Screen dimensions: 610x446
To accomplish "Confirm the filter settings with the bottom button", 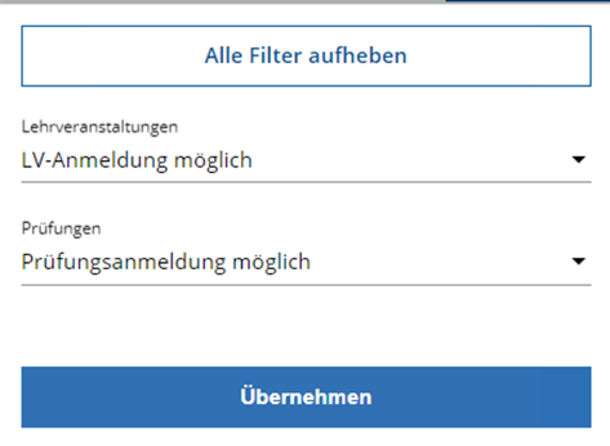I will 305,396.
